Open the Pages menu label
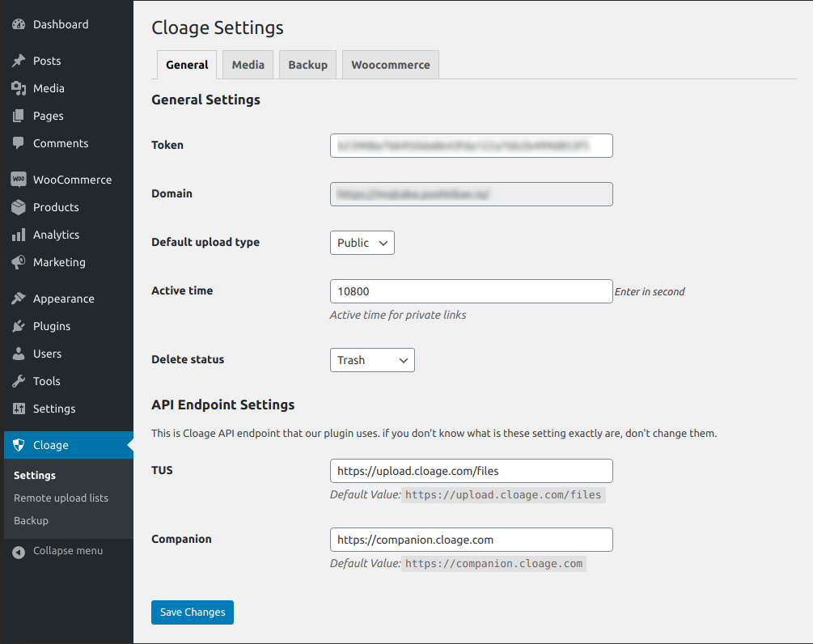The height and width of the screenshot is (644, 813). (49, 116)
